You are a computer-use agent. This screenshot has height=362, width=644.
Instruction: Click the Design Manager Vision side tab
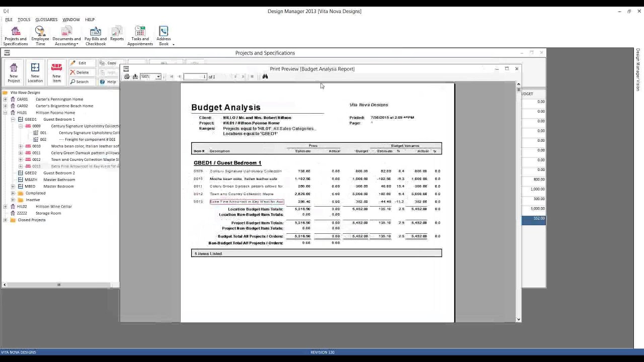click(x=638, y=69)
